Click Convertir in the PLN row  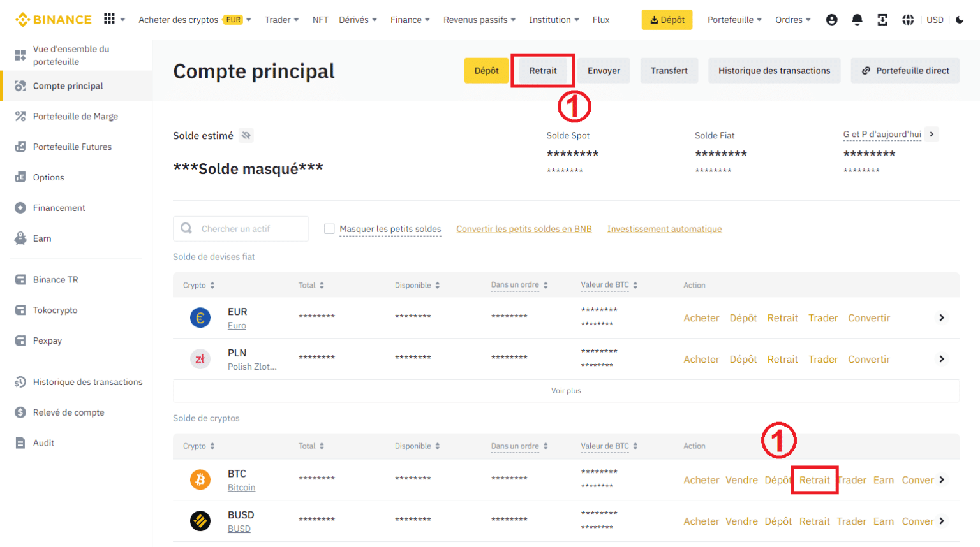869,360
